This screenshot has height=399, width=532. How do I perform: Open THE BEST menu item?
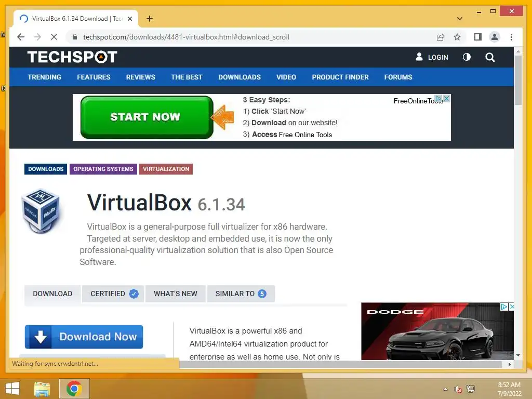pyautogui.click(x=187, y=77)
